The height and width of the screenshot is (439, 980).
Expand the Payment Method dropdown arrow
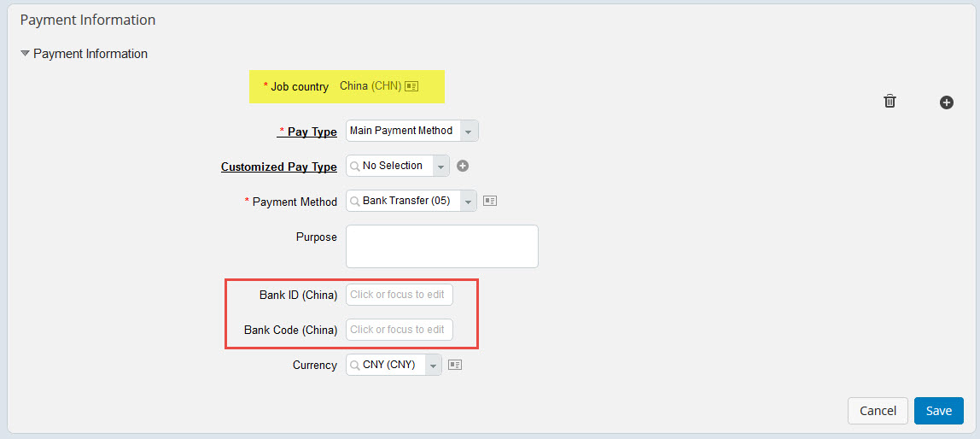pos(468,202)
